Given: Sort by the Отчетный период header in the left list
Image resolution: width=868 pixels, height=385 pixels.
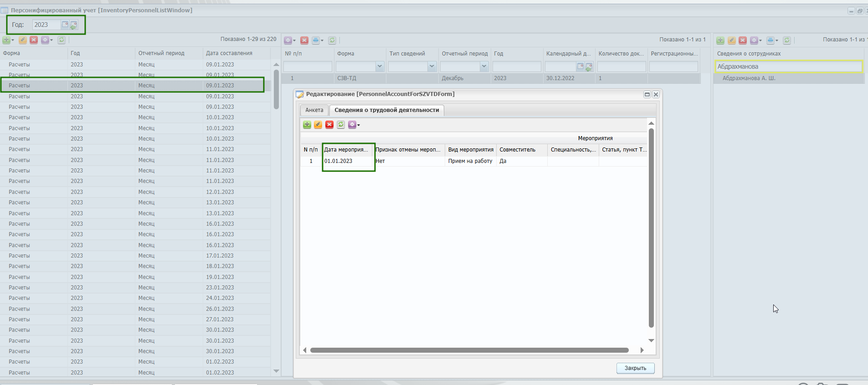Looking at the screenshot, I should [169, 53].
